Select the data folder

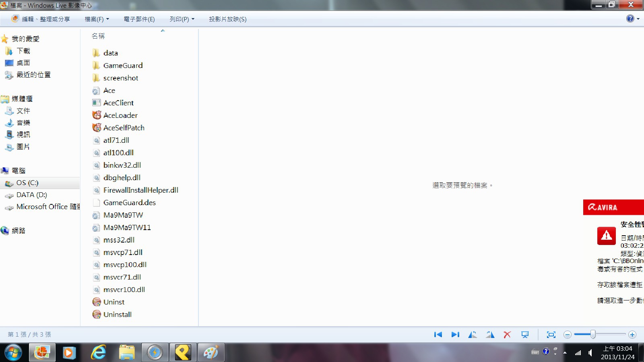click(x=110, y=53)
